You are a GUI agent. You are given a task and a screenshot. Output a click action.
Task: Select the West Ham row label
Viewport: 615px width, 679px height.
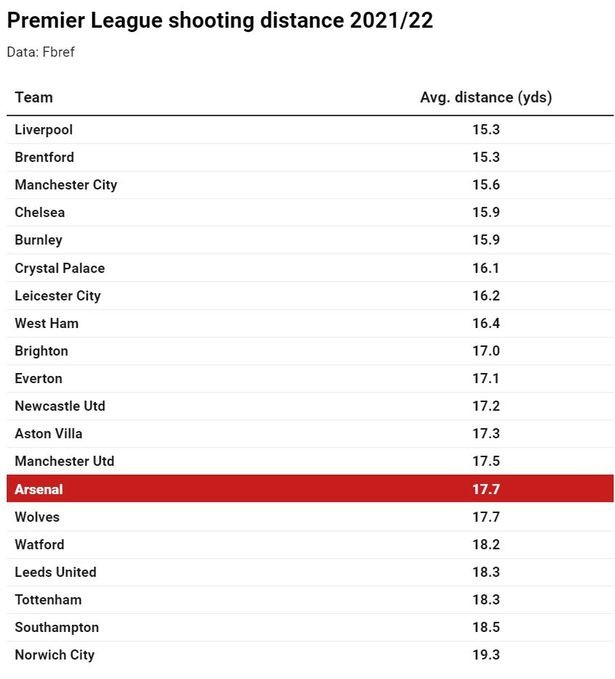pos(46,323)
